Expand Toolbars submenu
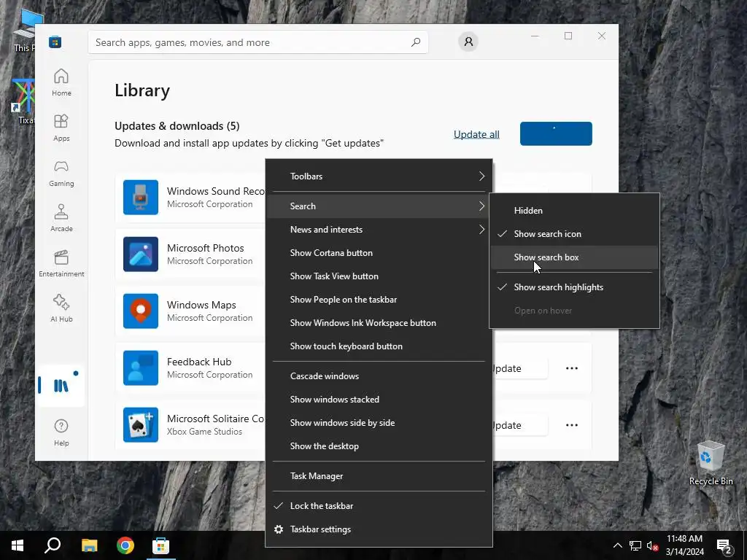747x560 pixels. [379, 176]
